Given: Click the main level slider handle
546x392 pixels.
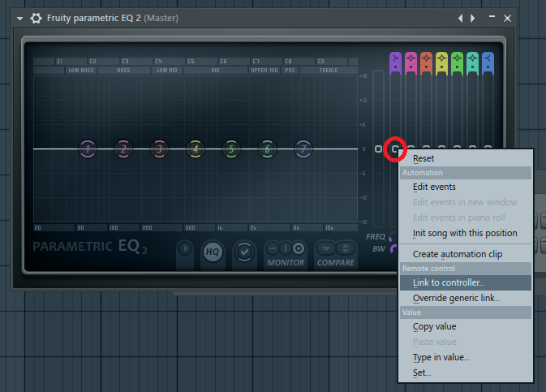Looking at the screenshot, I should pyautogui.click(x=379, y=149).
